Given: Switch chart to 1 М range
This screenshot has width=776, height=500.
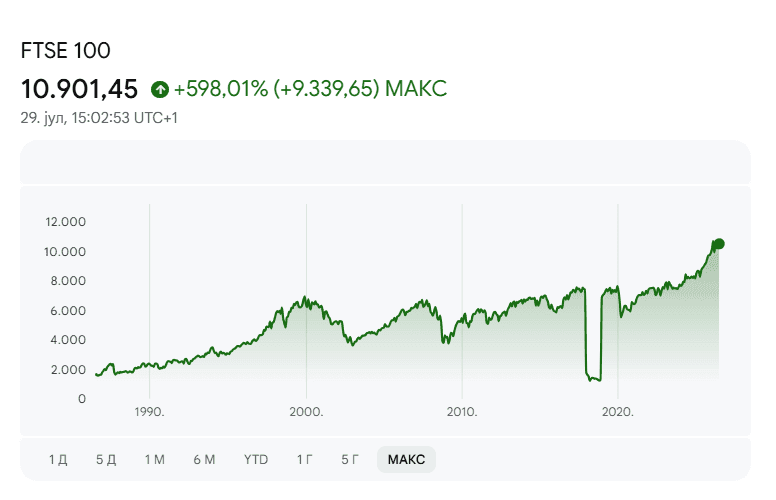Looking at the screenshot, I should (x=154, y=459).
